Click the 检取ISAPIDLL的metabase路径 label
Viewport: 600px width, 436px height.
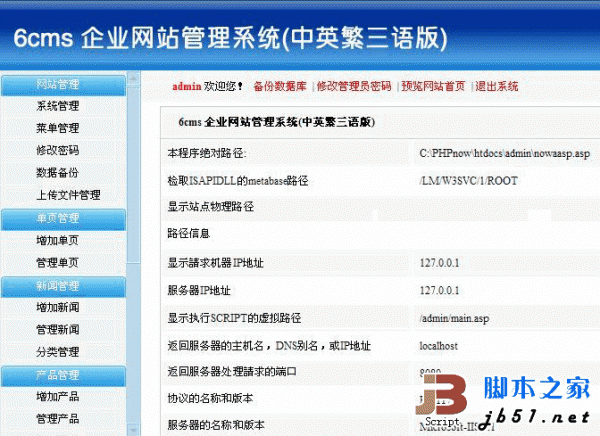238,181
